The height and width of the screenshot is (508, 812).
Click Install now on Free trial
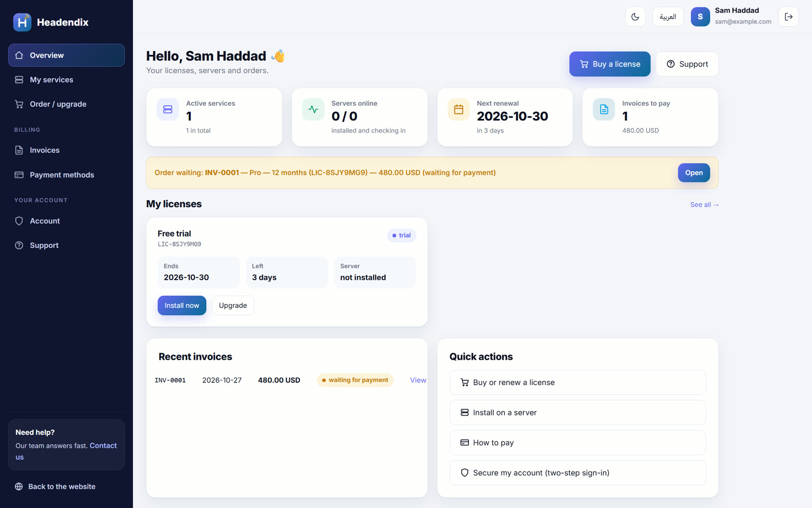pyautogui.click(x=182, y=305)
